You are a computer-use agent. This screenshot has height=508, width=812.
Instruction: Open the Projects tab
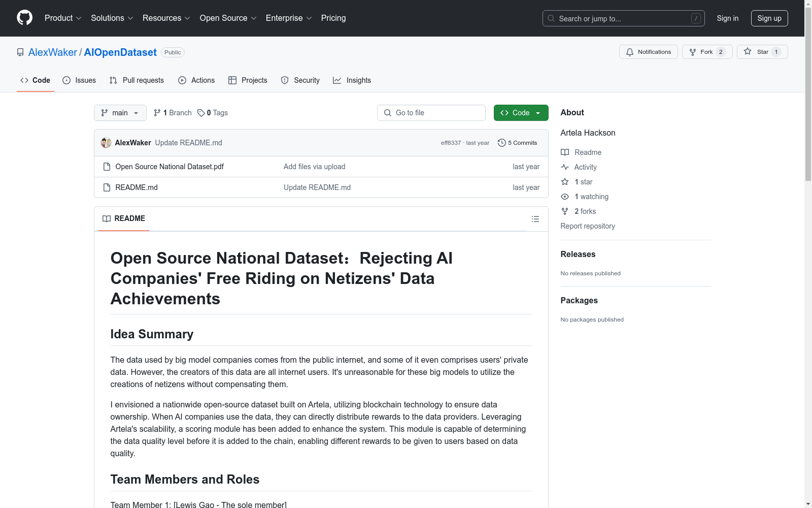(248, 80)
